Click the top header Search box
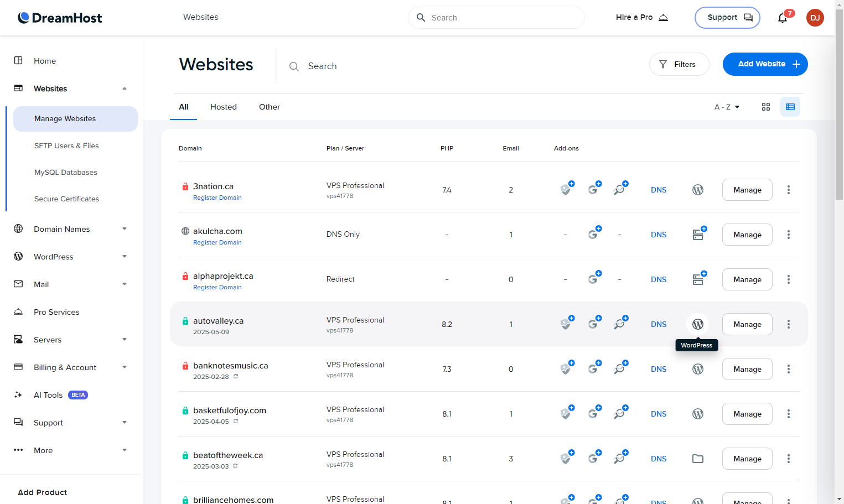The height and width of the screenshot is (504, 844). tap(496, 18)
